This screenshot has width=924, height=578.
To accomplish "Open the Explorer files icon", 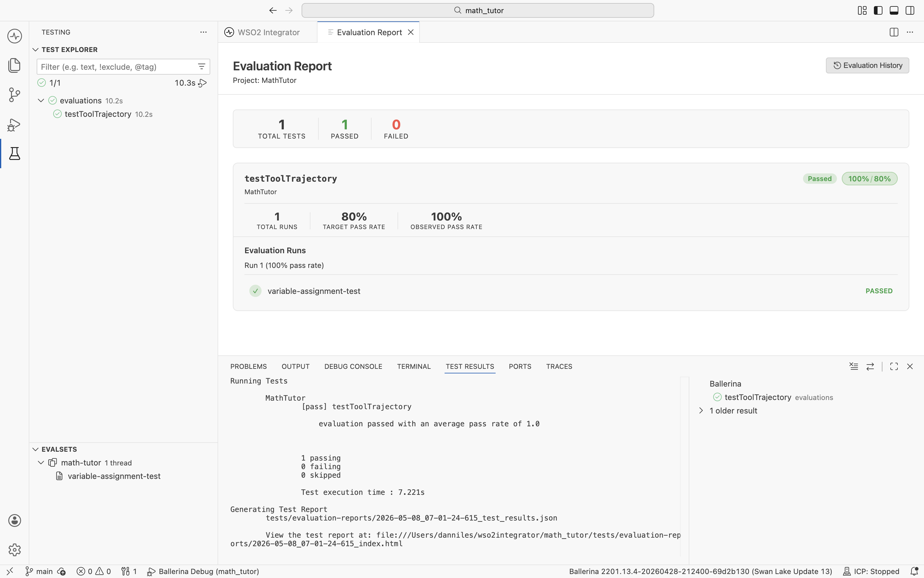I will pos(14,65).
